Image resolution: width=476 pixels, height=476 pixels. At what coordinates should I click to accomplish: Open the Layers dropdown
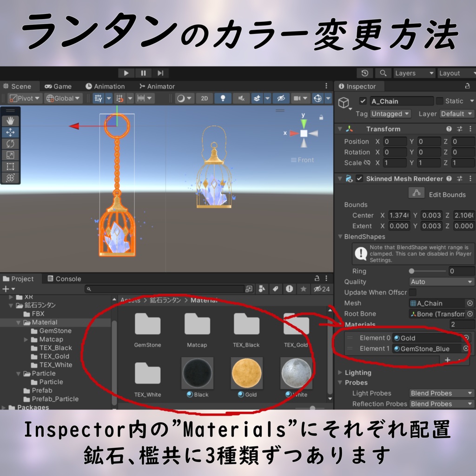point(414,73)
